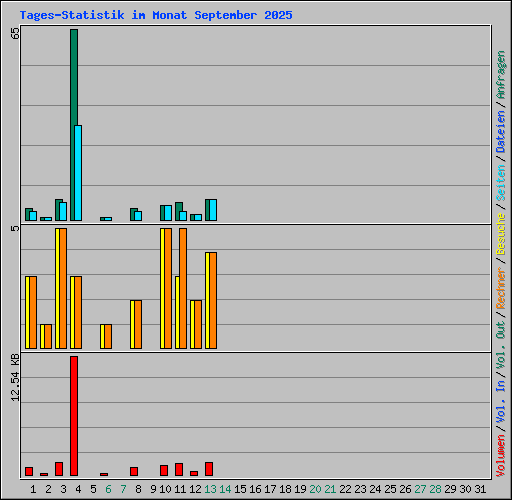Click green weekend day '28' on the x-axis
This screenshot has width=512, height=500.
point(435,489)
